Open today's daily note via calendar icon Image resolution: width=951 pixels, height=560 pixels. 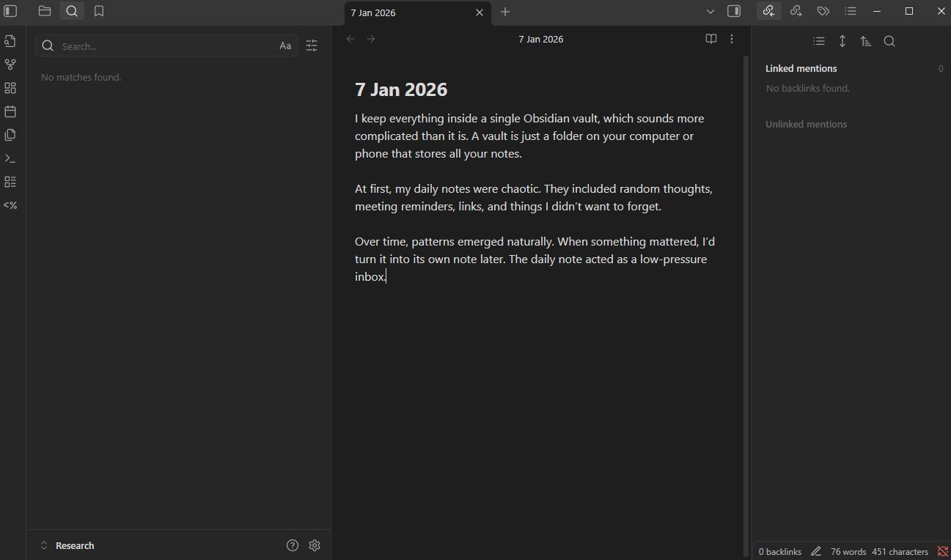pyautogui.click(x=10, y=111)
